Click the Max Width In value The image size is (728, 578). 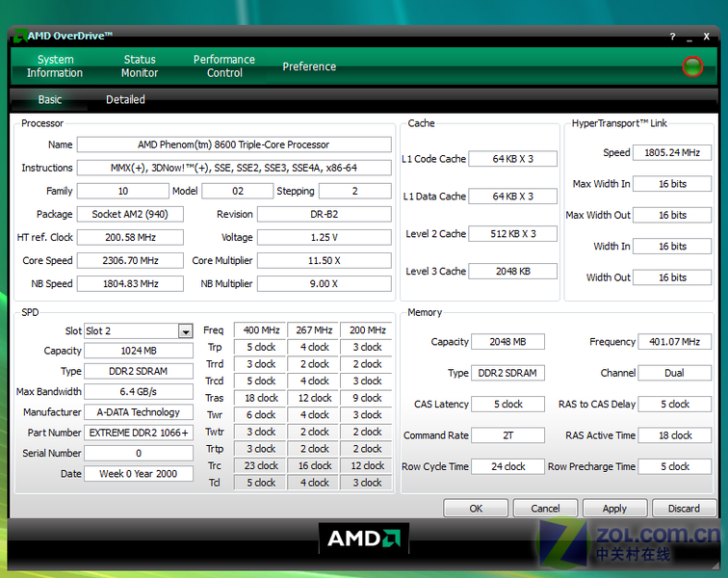click(672, 184)
